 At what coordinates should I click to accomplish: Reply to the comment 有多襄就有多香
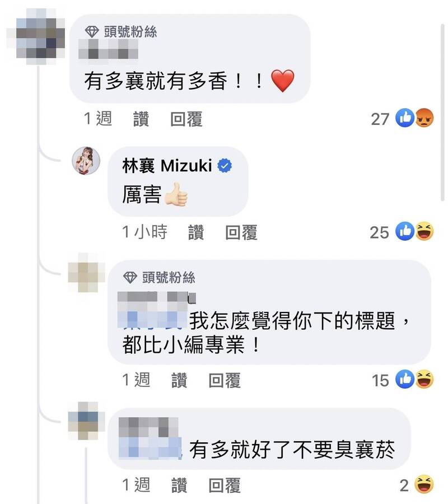tap(186, 119)
